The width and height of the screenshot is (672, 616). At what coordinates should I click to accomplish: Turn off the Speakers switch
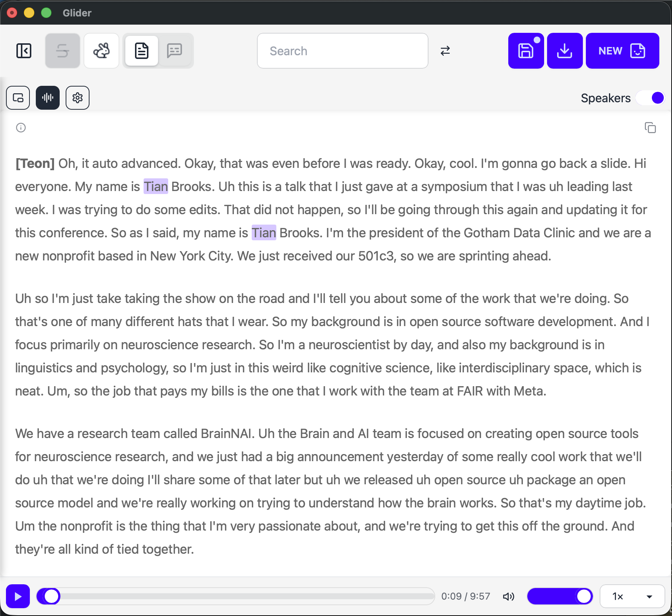pyautogui.click(x=650, y=98)
